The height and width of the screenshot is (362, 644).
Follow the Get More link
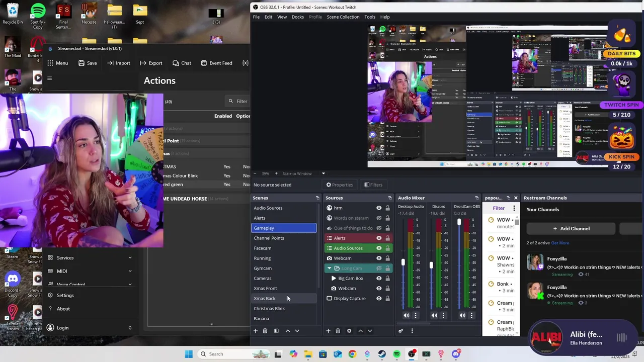click(x=560, y=243)
